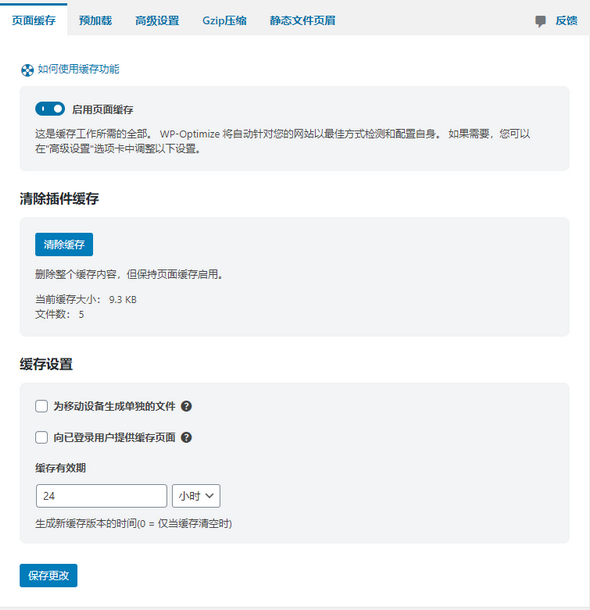Select the 页面缓存 tab
The width and height of the screenshot is (590, 610).
[x=34, y=20]
